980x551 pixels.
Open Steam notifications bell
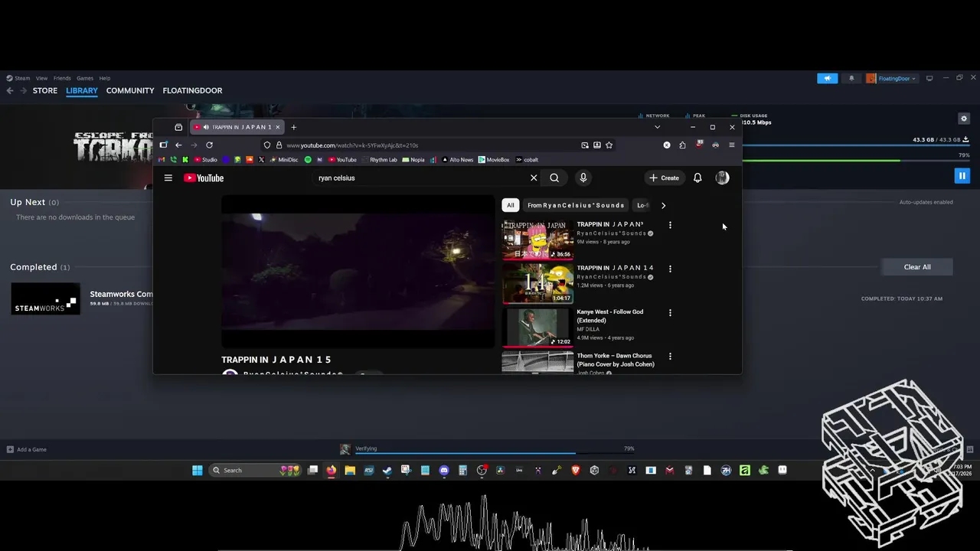pos(851,78)
